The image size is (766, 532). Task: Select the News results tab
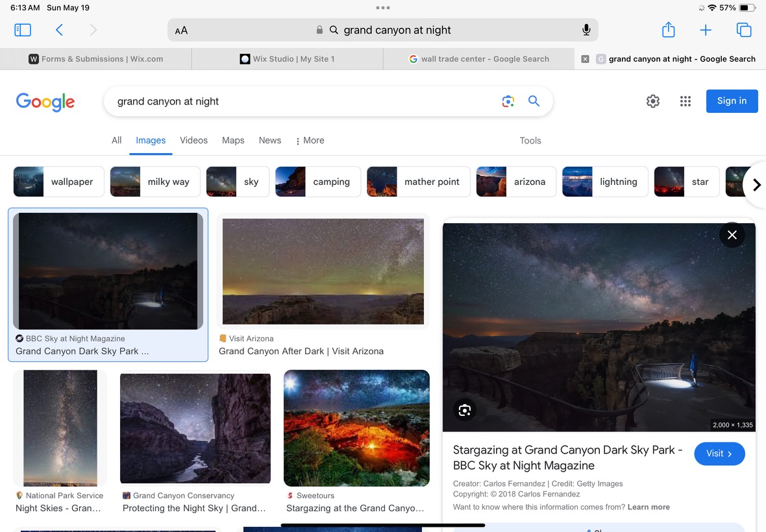click(x=269, y=141)
